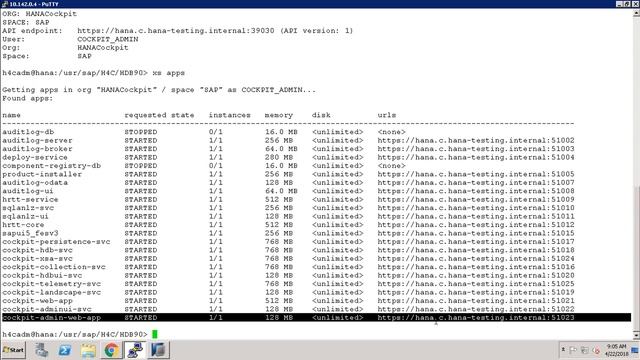640x360 pixels.
Task: Click the API endpoint URL with port 39030
Action: click(176, 31)
